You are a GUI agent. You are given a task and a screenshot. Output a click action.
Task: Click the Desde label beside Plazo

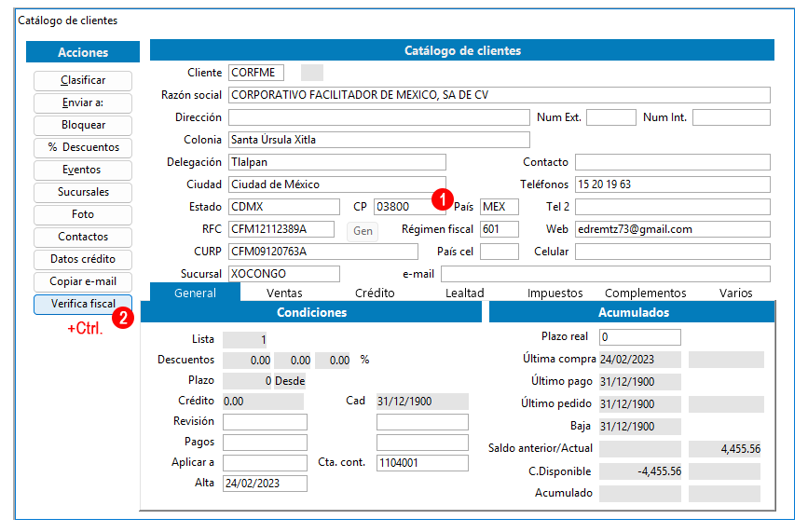(290, 381)
